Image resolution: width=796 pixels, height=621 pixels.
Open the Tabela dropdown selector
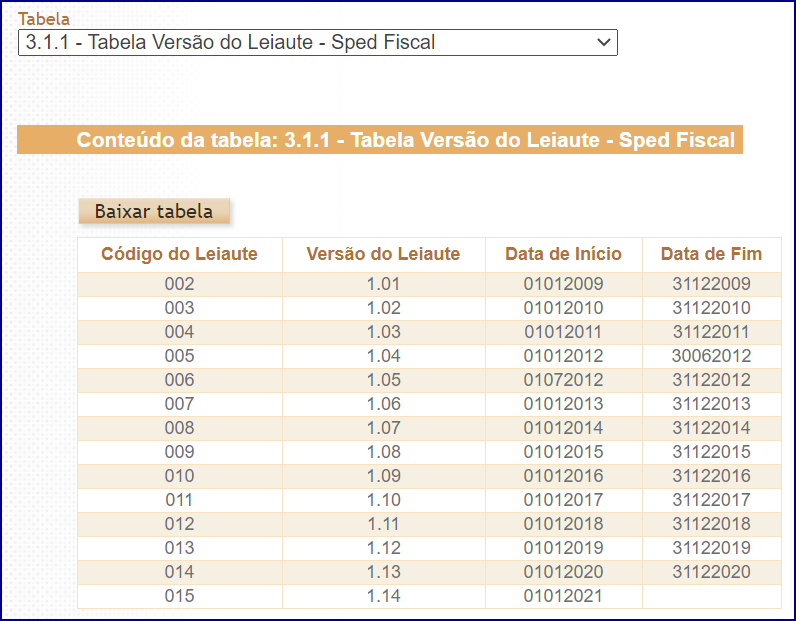(318, 43)
